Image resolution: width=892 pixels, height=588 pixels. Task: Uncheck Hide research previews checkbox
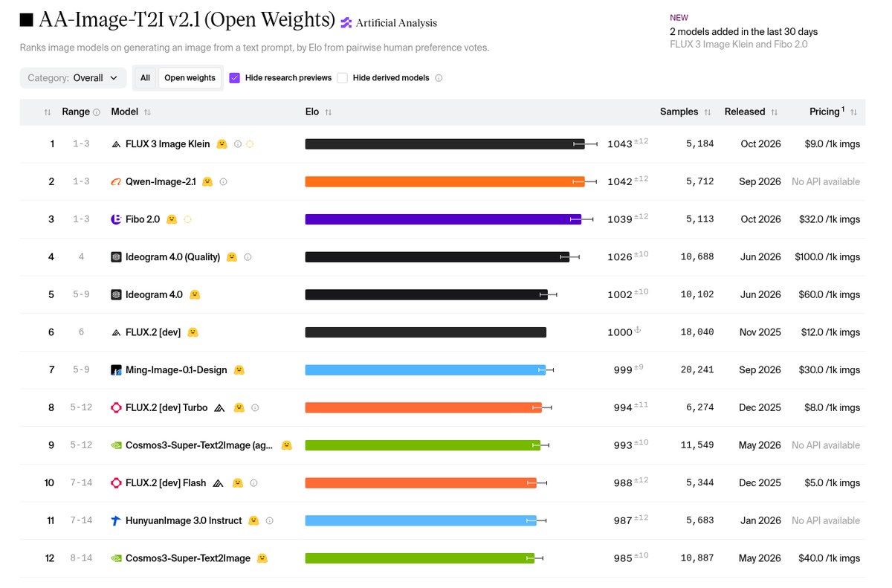point(235,78)
